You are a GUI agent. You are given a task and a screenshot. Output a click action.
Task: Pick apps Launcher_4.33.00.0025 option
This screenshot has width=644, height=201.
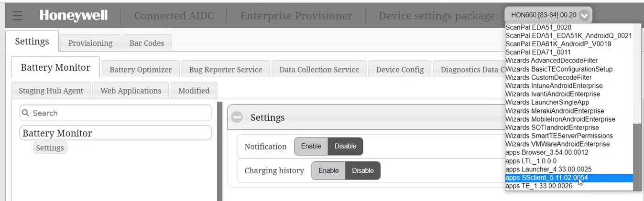pos(569,169)
